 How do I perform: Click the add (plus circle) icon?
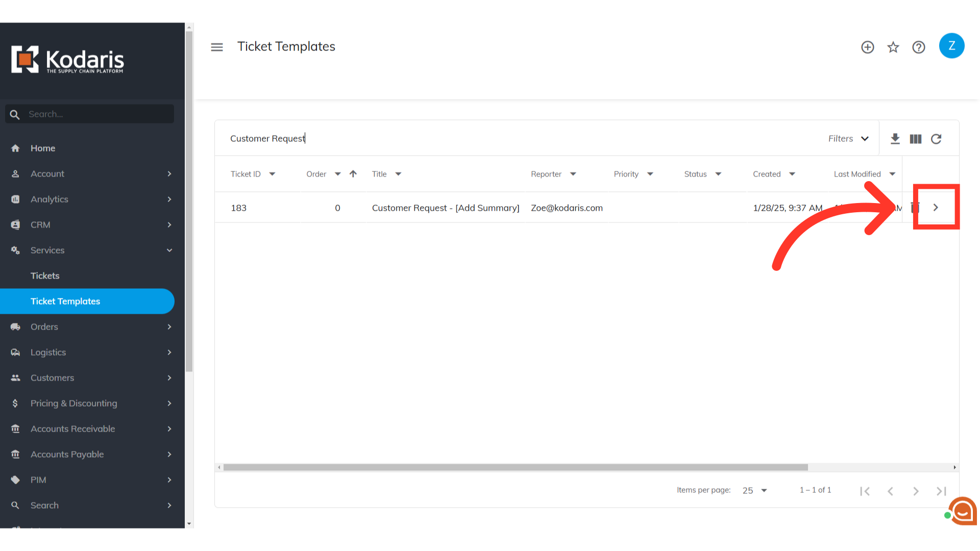click(868, 47)
